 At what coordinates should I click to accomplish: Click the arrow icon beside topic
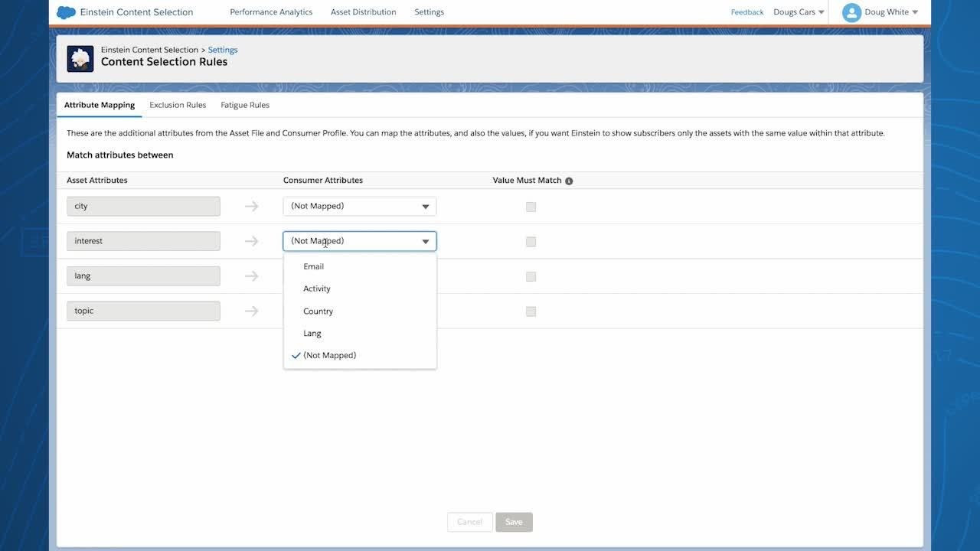click(251, 311)
